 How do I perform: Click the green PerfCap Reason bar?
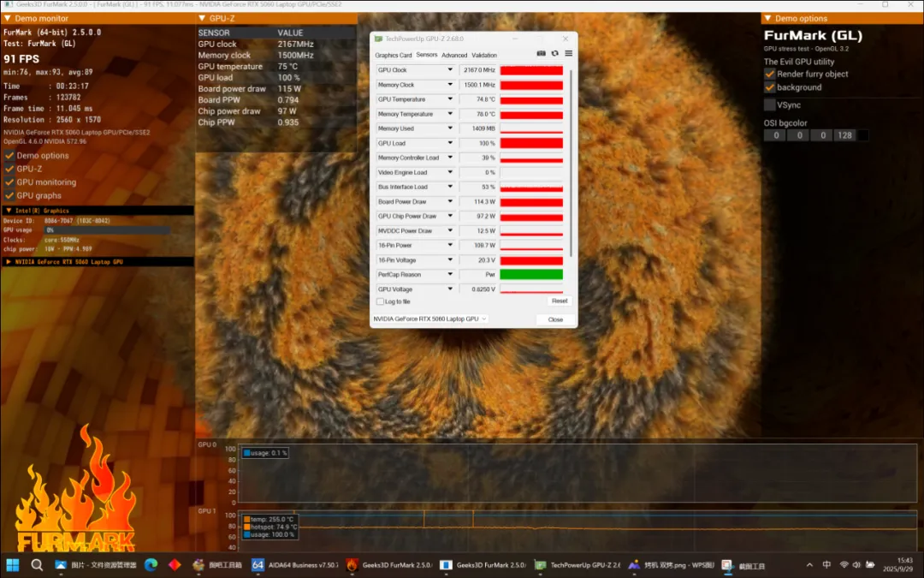point(531,274)
